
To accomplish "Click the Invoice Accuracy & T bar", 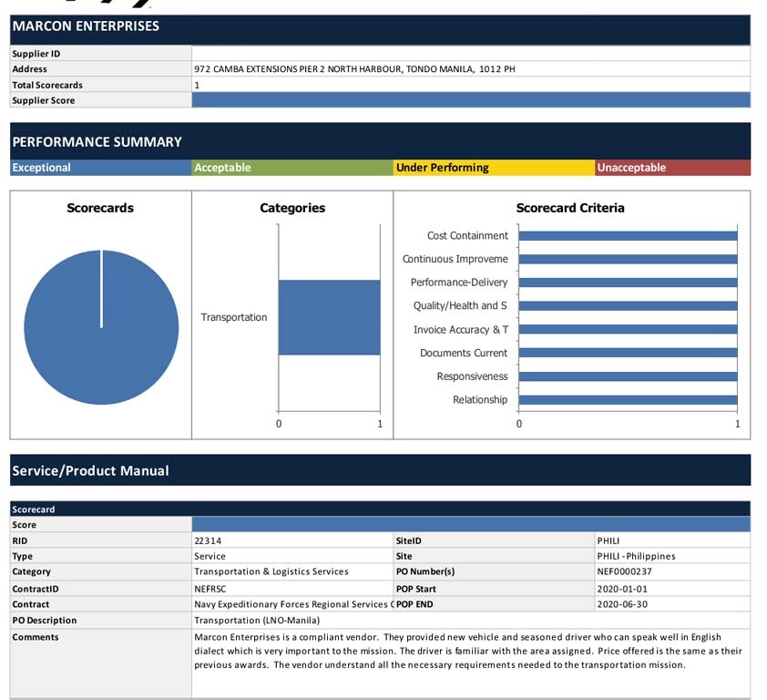I will 628,329.
